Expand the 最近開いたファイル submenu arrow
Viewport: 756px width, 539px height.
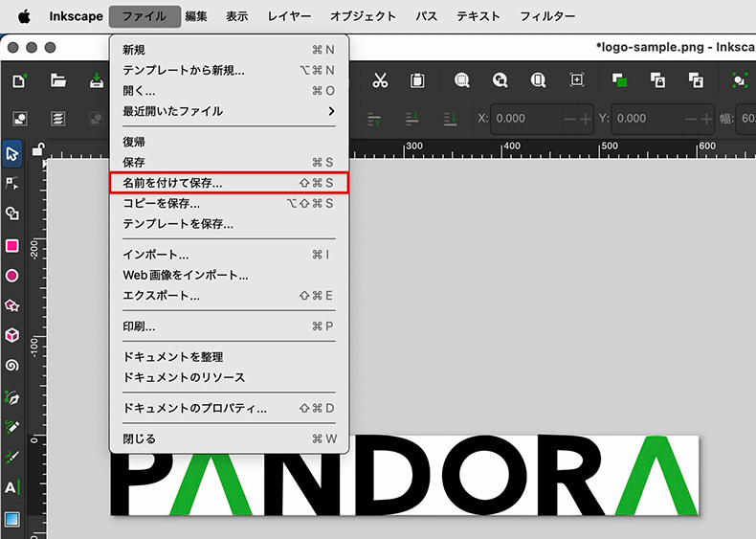(x=331, y=111)
